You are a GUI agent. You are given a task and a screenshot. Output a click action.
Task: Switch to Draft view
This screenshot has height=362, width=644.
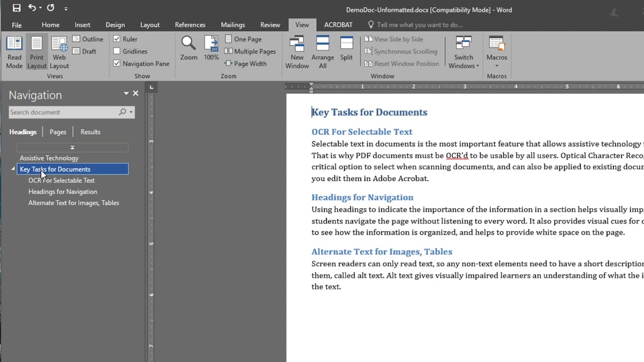pyautogui.click(x=85, y=51)
